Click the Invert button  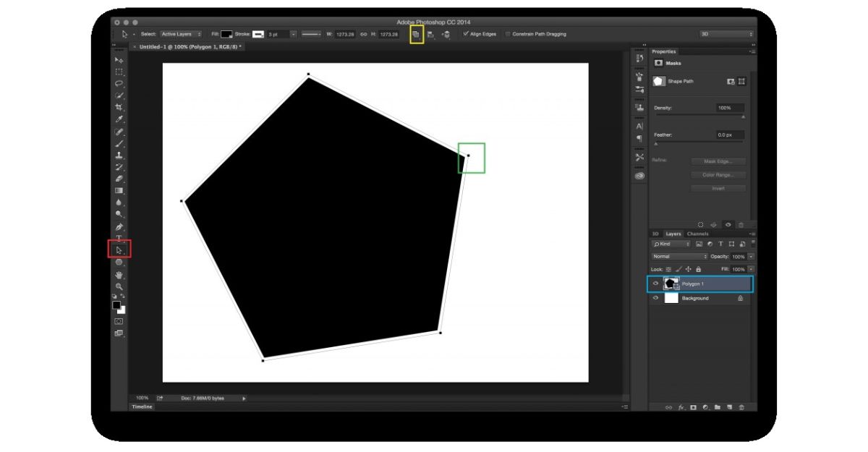pos(718,188)
